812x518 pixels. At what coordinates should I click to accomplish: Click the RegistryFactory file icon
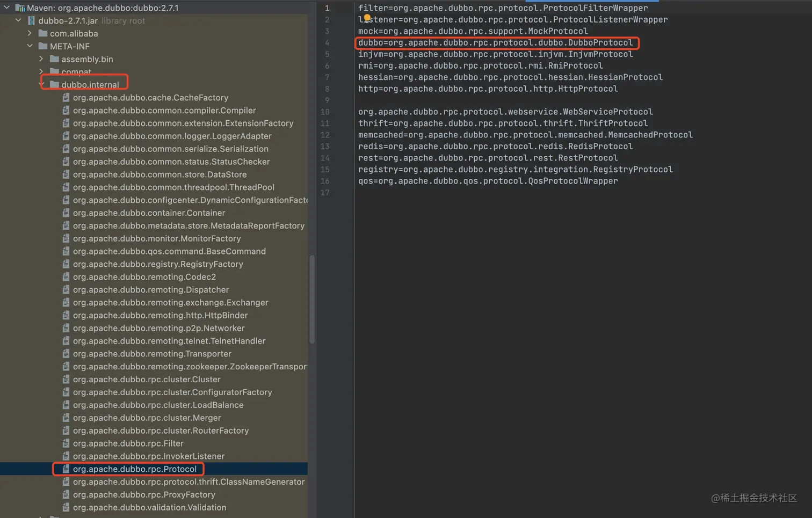[66, 264]
